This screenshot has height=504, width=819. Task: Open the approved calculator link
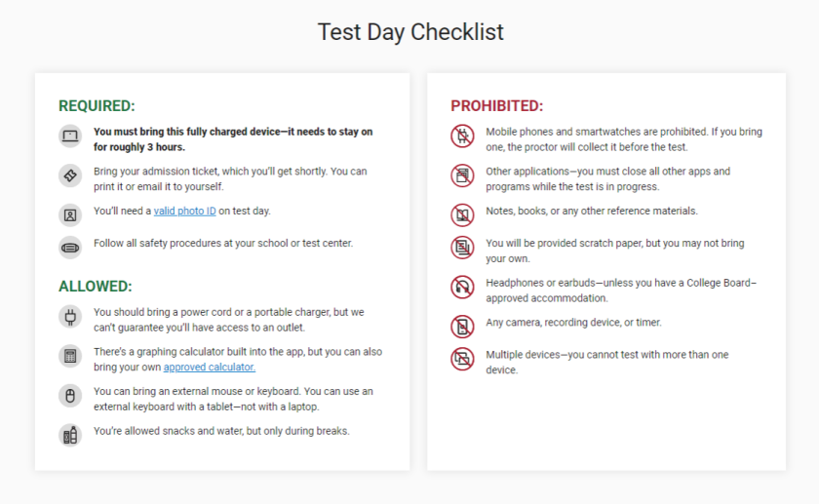(x=209, y=368)
